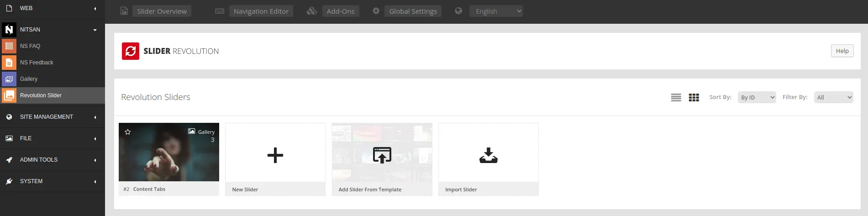The width and height of the screenshot is (868, 216).
Task: Open the Sort By dropdown
Action: (757, 97)
